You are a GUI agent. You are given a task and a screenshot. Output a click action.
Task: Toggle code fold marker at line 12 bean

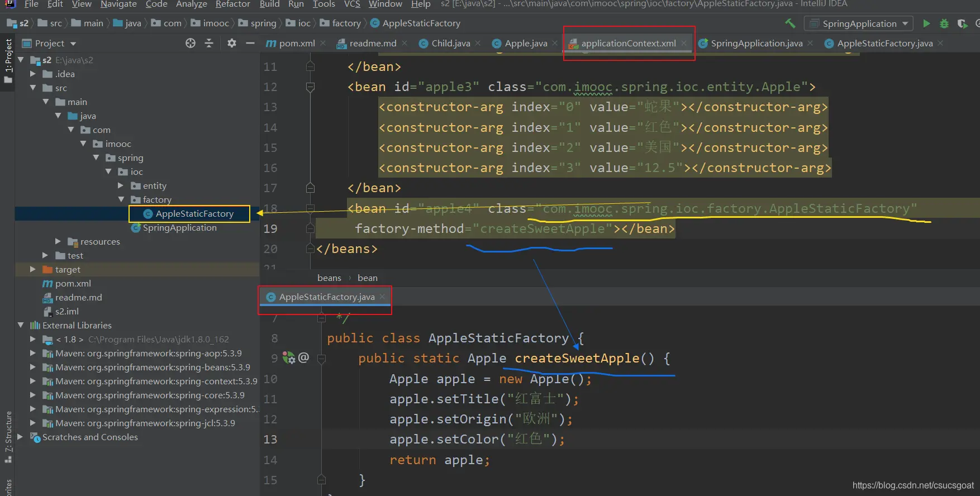click(310, 87)
